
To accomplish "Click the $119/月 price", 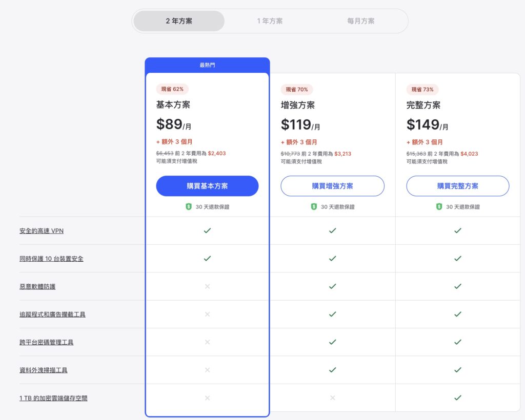I will [300, 125].
